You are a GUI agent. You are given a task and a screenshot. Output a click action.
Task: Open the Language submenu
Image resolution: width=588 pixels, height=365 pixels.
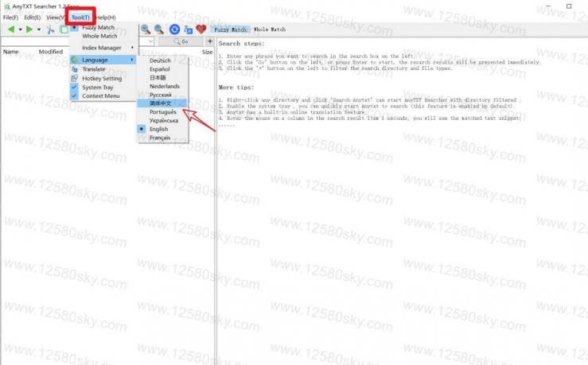point(103,60)
